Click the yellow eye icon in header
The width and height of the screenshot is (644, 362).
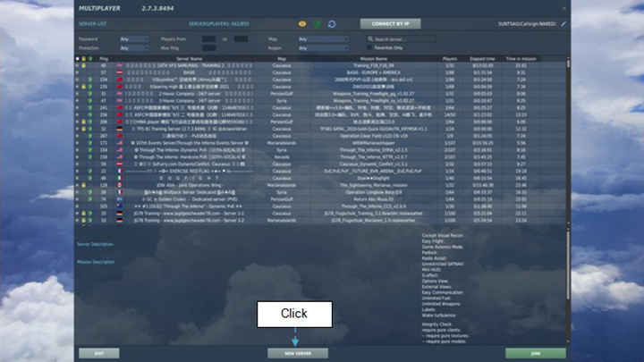coord(302,23)
